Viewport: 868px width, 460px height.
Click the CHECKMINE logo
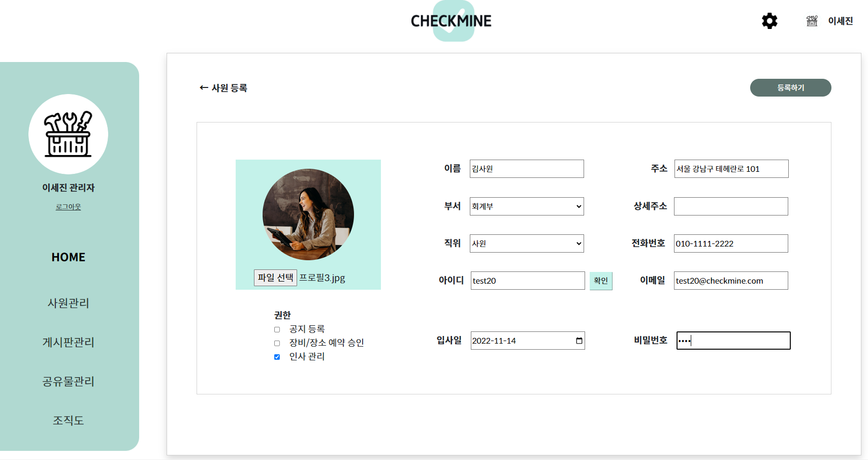pos(451,21)
